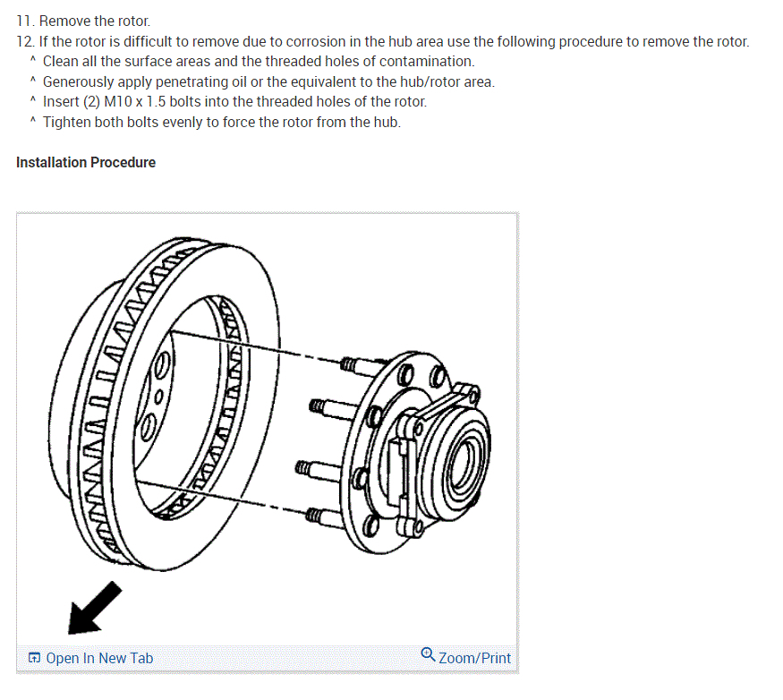This screenshot has height=700, width=783.
Task: Click the Zoom/Print magnifier icon
Action: tap(428, 654)
